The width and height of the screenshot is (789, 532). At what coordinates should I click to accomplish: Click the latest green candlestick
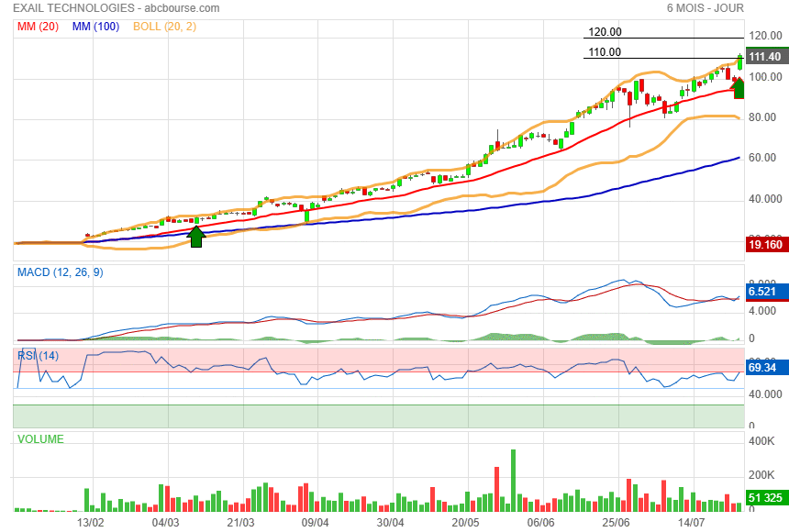(x=740, y=61)
